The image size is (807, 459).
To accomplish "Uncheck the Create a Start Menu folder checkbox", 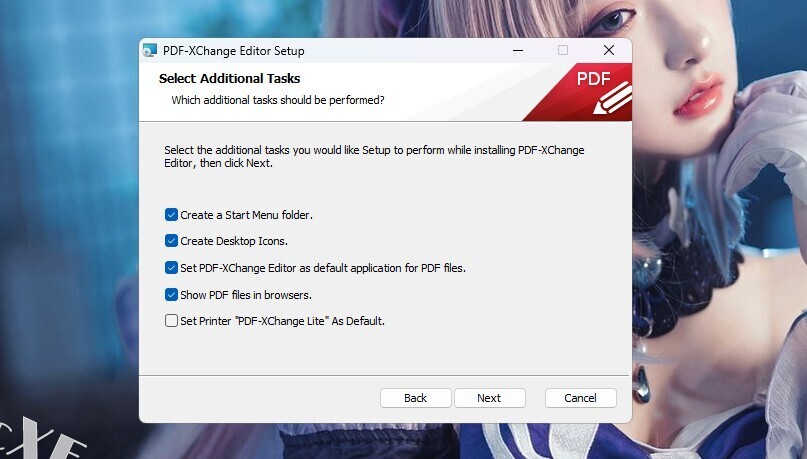I will click(x=171, y=215).
